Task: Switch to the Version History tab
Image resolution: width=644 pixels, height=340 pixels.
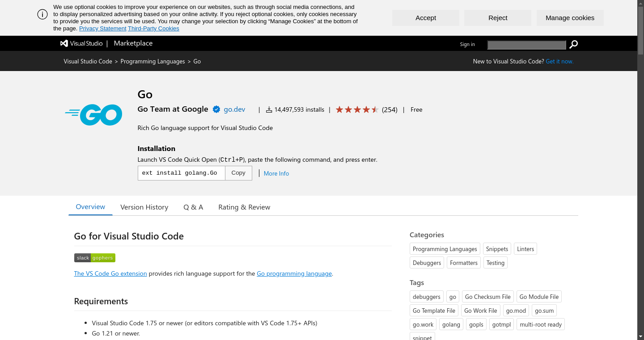Action: coord(144,207)
